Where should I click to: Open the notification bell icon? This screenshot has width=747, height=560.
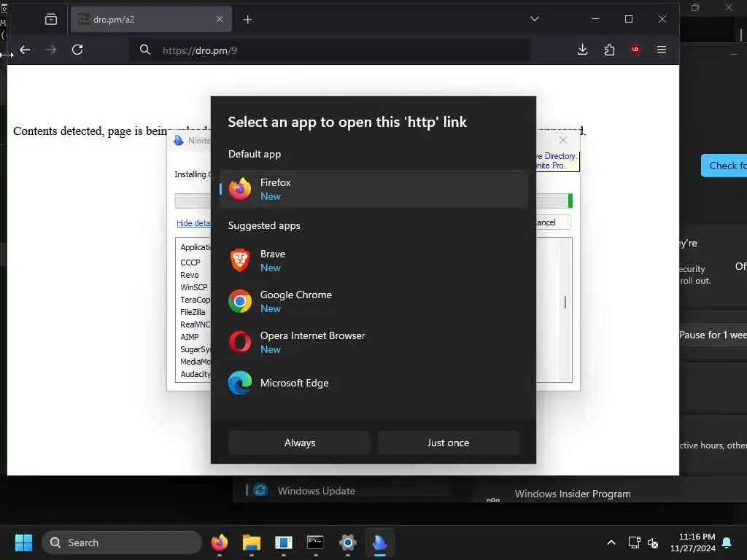[x=727, y=542]
